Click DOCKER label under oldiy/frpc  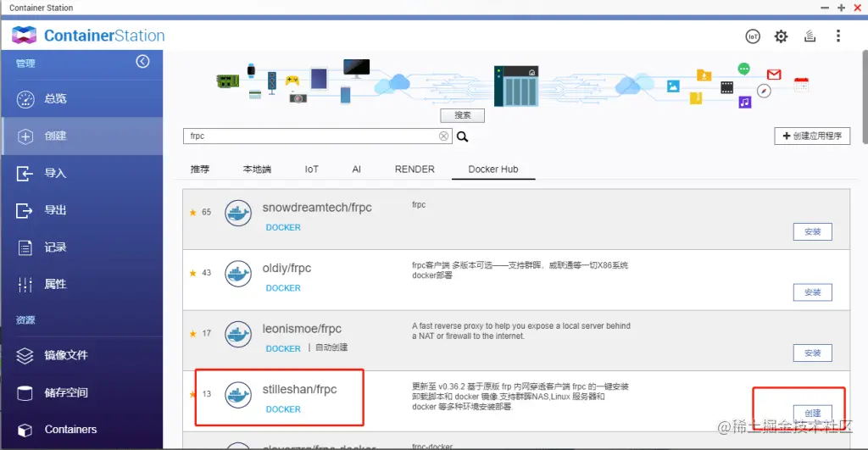pos(283,288)
